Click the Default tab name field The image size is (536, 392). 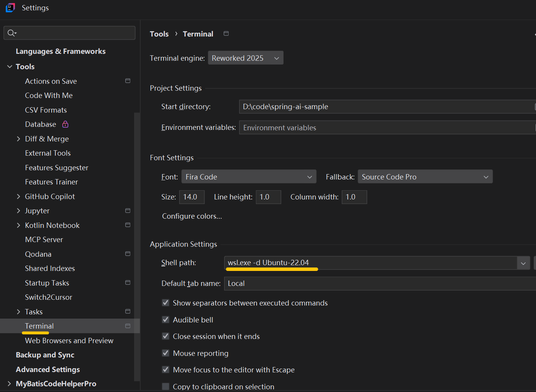tap(380, 284)
